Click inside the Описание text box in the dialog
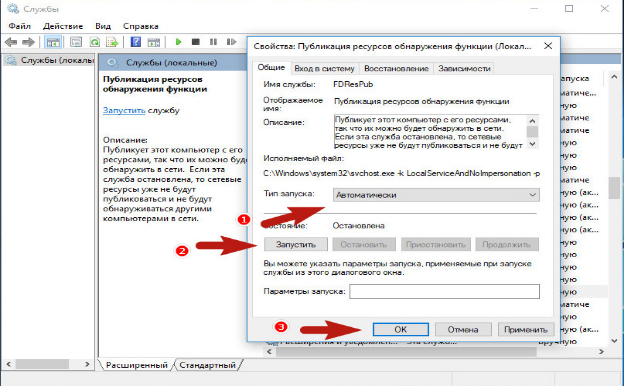Viewport: 624px width, 386px height. click(x=430, y=132)
